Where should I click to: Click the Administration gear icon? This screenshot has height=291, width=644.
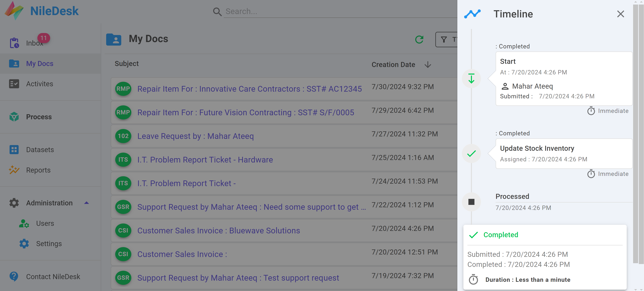click(14, 203)
